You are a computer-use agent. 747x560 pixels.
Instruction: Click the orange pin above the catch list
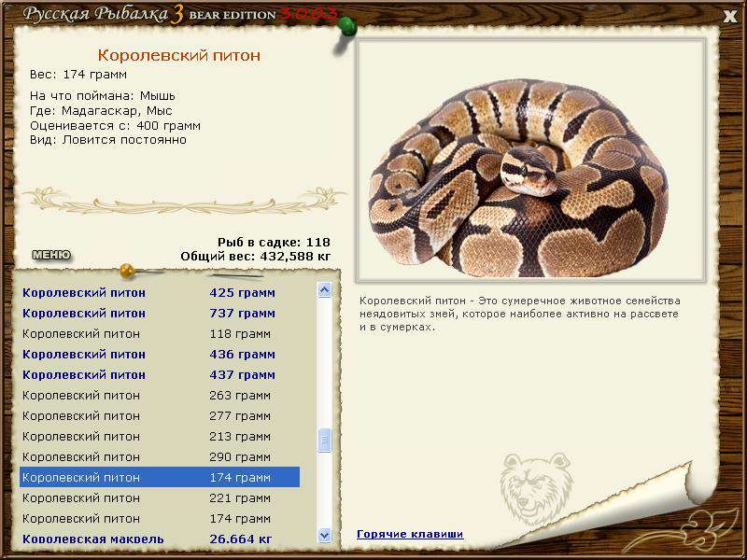128,272
